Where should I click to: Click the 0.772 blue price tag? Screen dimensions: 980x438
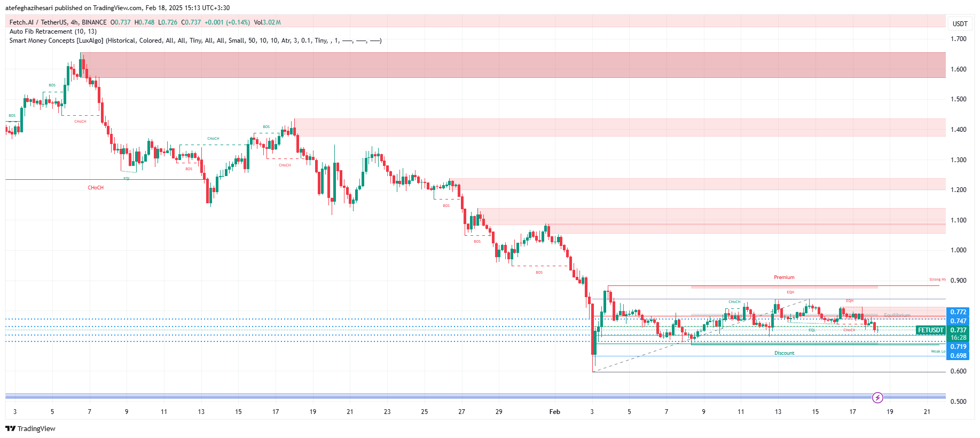pos(958,312)
